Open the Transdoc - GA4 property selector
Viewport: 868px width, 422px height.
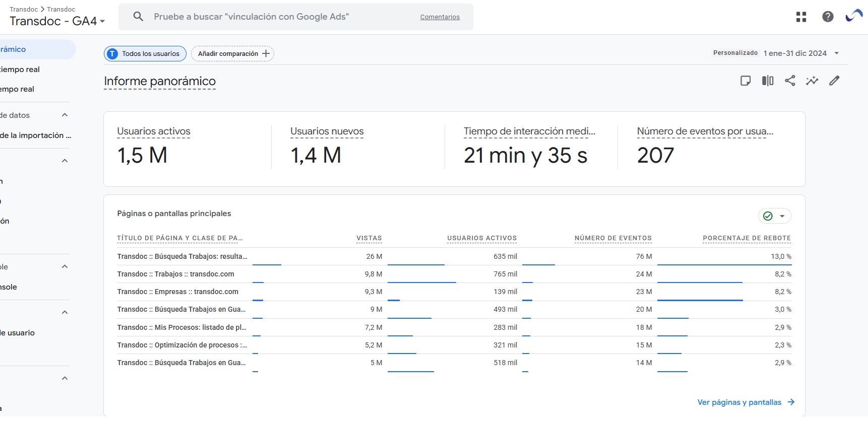pyautogui.click(x=57, y=21)
